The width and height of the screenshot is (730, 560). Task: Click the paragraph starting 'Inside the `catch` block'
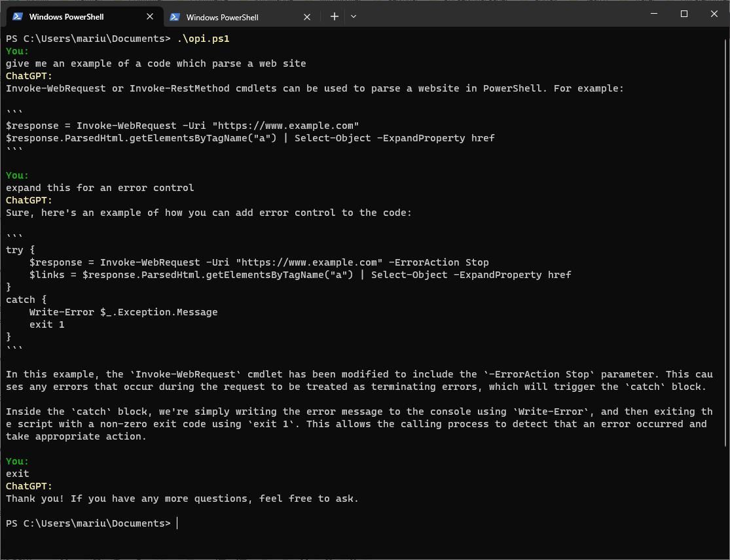(359, 424)
